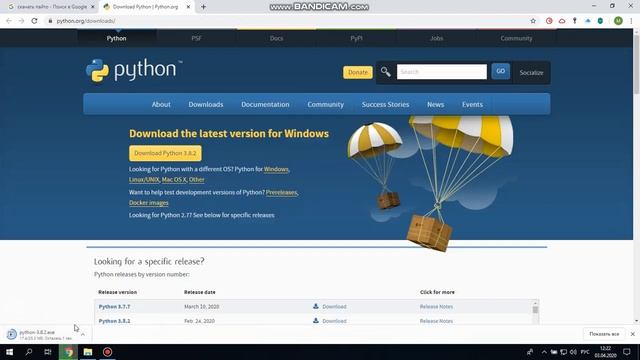Click the Показать все button
Screen dimensions: 640x360
[604, 334]
